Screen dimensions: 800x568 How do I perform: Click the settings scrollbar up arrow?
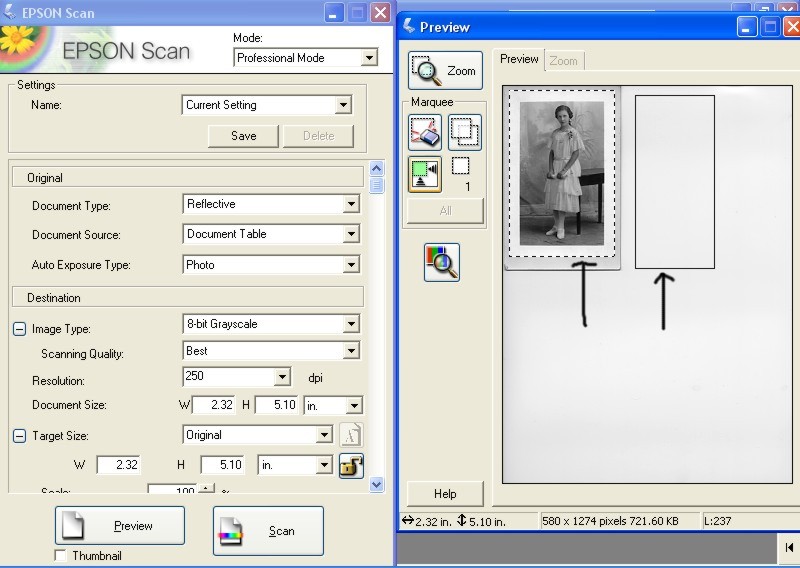click(x=377, y=168)
